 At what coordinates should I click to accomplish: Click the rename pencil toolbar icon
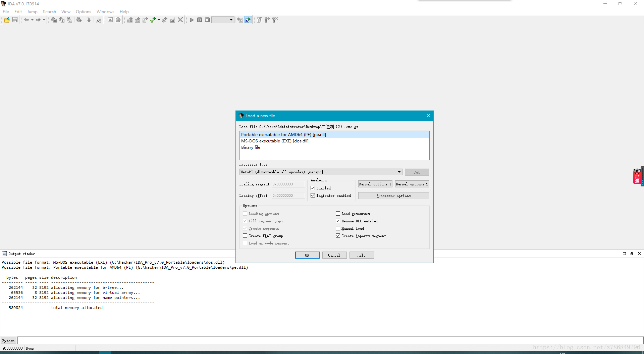[172, 20]
